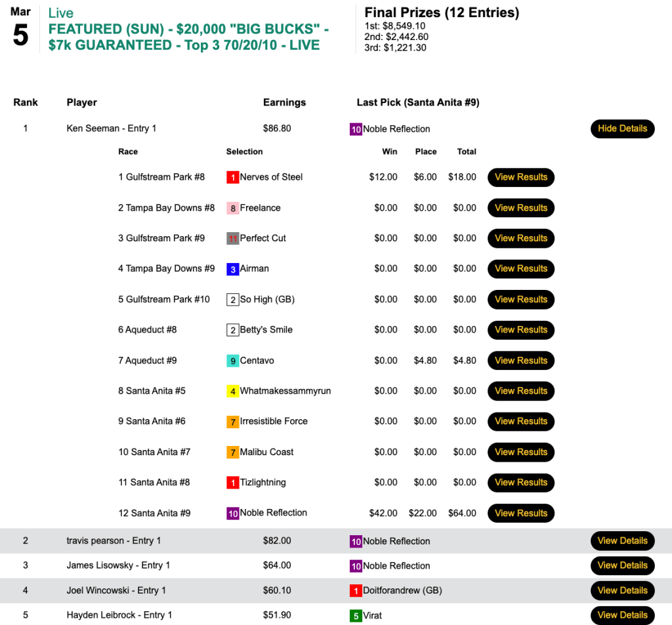Show details for Joel Wincowski's entry
Viewport: 672px width, 625px height.
click(622, 590)
